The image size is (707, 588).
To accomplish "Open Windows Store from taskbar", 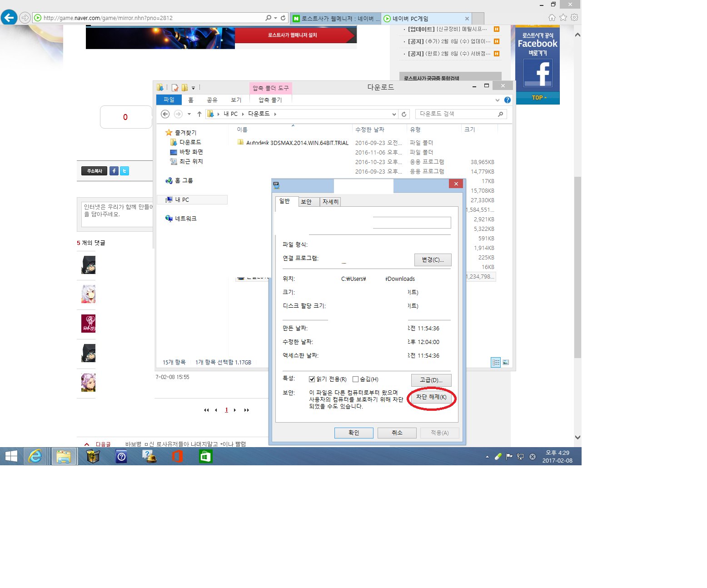I will point(206,456).
